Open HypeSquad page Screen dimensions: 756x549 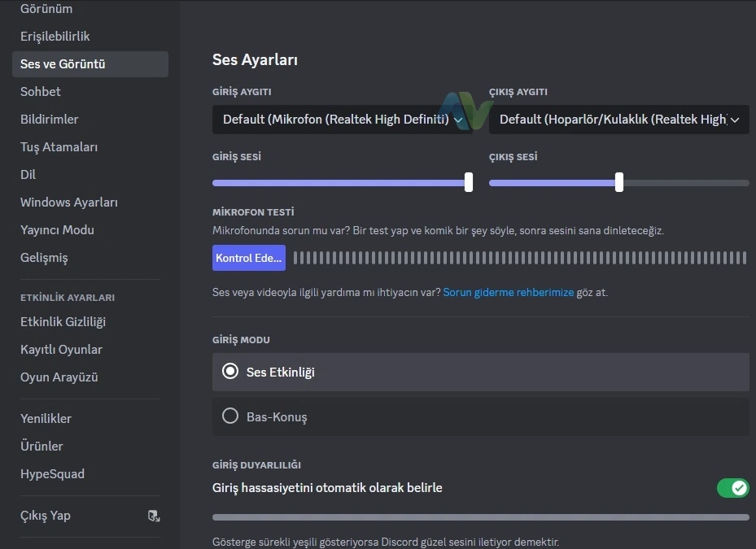click(52, 474)
